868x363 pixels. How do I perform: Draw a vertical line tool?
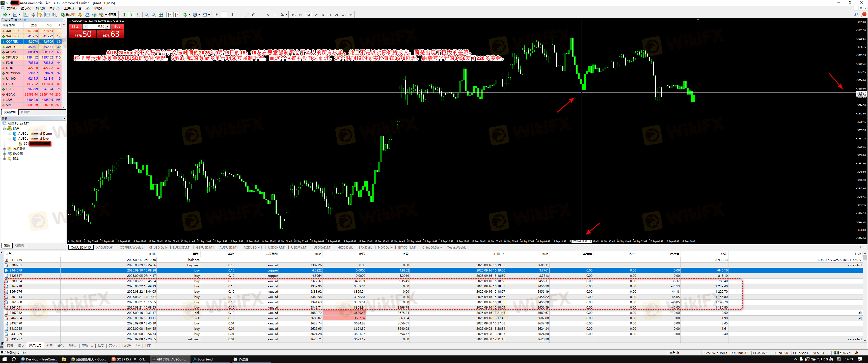pyautogui.click(x=232, y=14)
